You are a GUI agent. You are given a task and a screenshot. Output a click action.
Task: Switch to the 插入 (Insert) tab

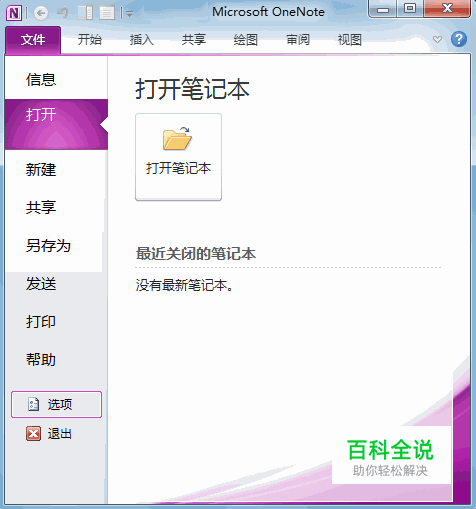coord(141,40)
